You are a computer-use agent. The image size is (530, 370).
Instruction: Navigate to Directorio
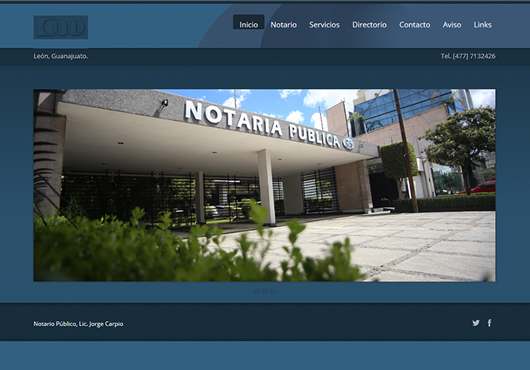tap(369, 25)
